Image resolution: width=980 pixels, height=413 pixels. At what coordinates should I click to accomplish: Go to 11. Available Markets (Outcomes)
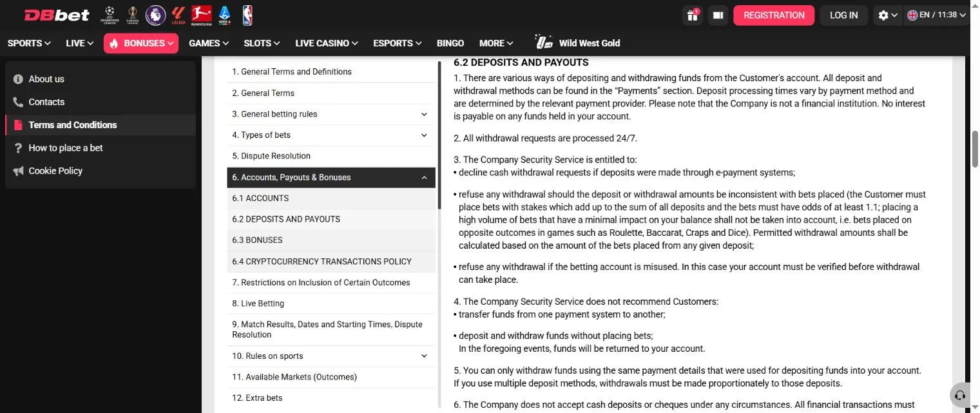coord(331,377)
